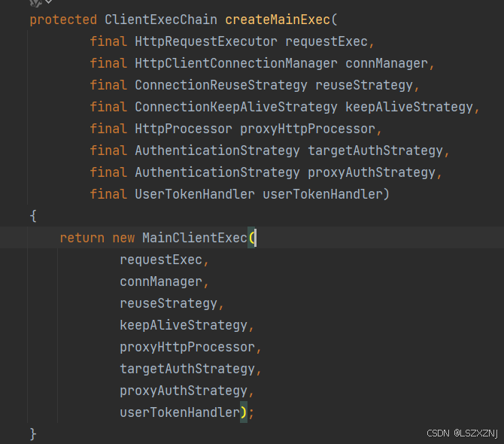Click requestExec parameter in method signature
The height and width of the screenshot is (444, 504).
coord(326,42)
